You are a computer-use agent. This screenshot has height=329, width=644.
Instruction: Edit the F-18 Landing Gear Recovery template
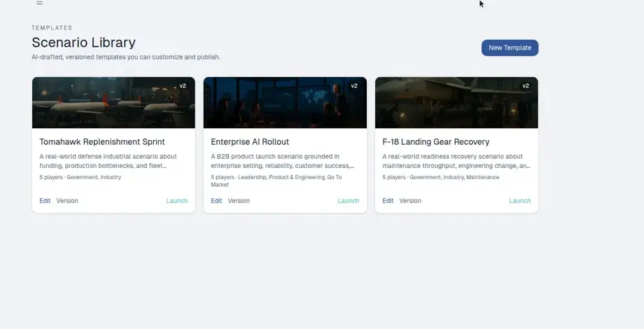point(388,201)
